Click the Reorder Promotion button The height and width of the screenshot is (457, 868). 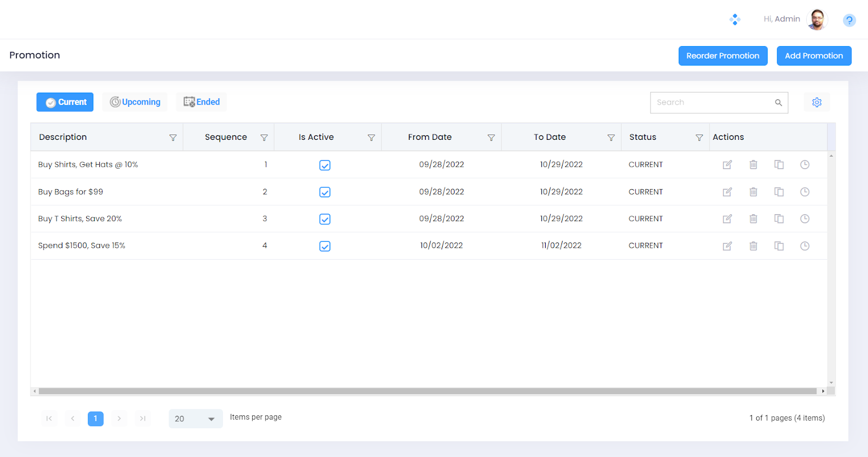tap(723, 56)
